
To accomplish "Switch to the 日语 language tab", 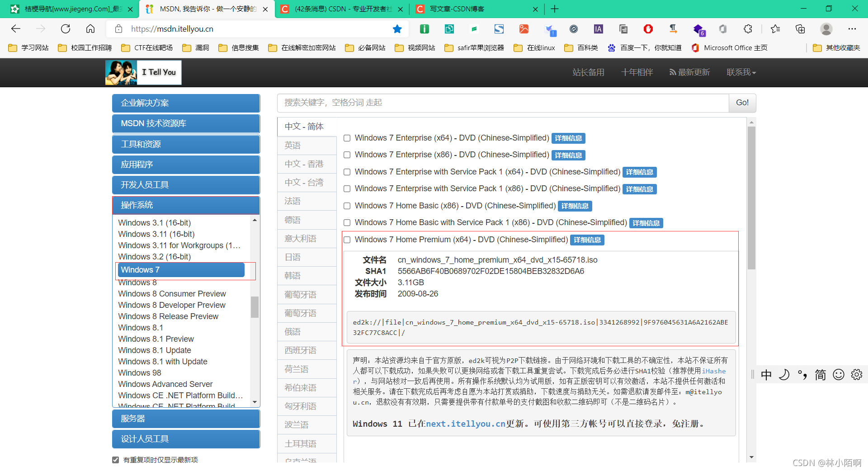I will point(307,257).
